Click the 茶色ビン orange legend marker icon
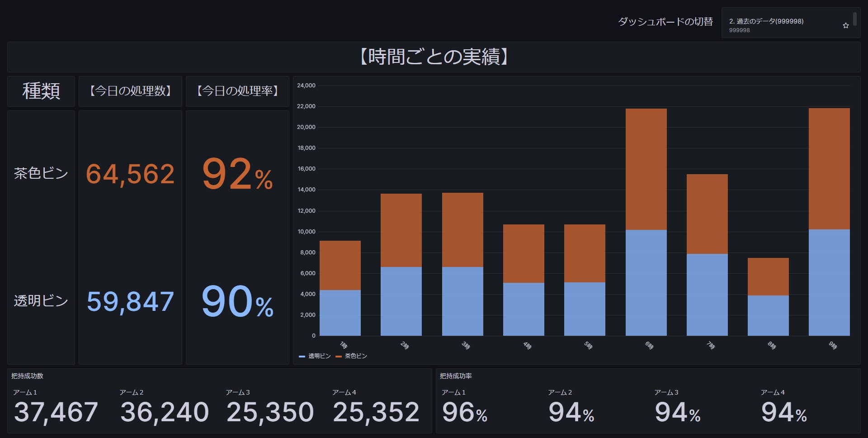The image size is (868, 438). coord(338,356)
